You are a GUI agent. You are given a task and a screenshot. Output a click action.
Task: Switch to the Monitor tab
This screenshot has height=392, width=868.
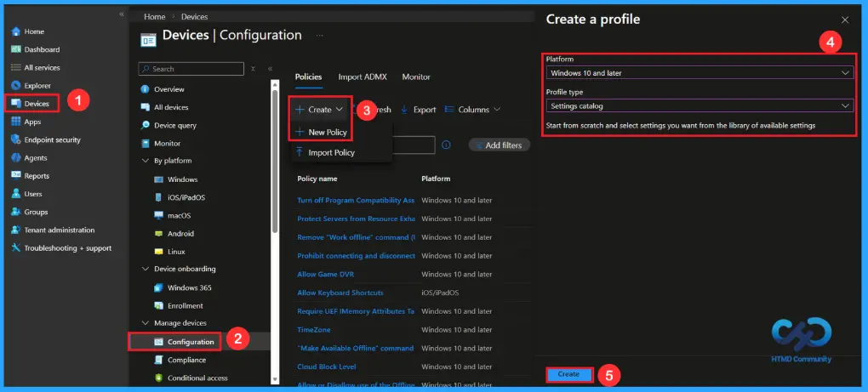[416, 77]
